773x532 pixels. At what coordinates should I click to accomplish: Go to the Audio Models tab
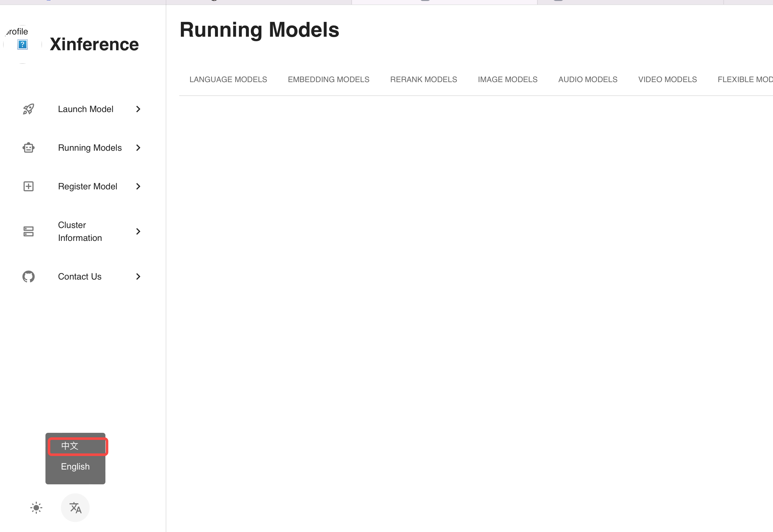pyautogui.click(x=588, y=79)
